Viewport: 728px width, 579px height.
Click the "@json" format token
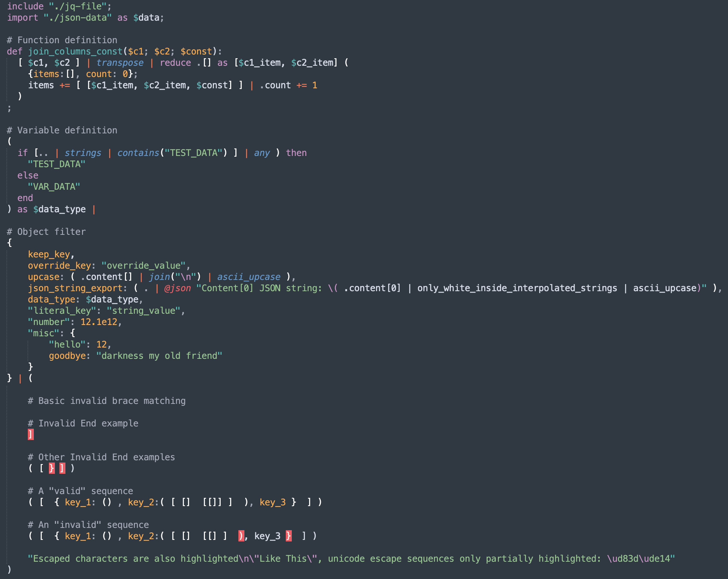point(177,288)
